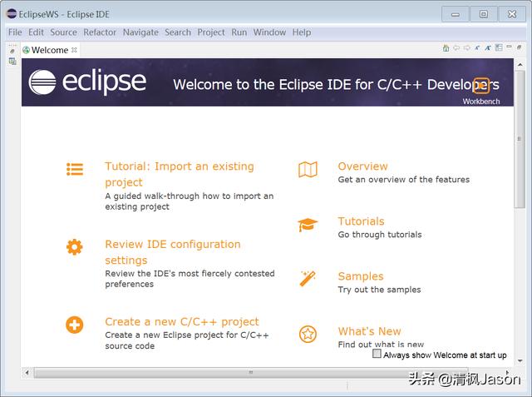Open the stacked views icon on left trim
The height and width of the screenshot is (397, 532).
tap(12, 61)
